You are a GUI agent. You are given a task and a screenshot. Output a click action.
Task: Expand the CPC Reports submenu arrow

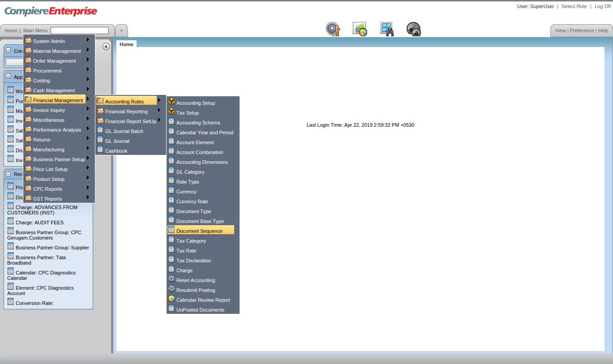pyautogui.click(x=88, y=188)
